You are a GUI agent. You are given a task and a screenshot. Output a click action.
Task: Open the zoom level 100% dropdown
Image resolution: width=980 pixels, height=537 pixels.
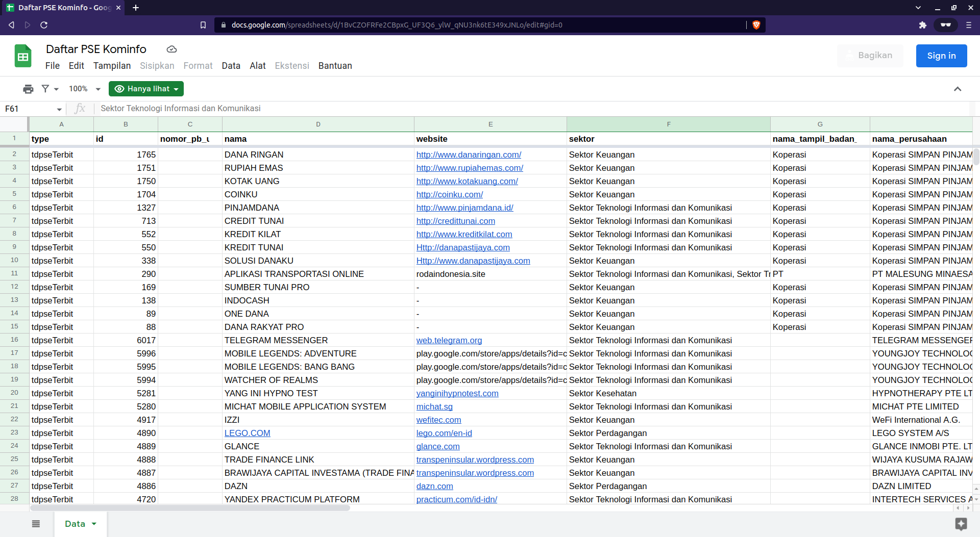click(83, 88)
